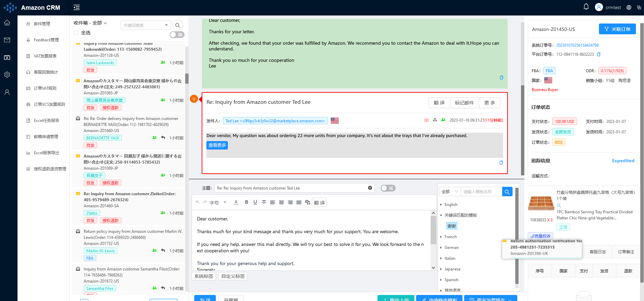
Task: Open the home icon in left rail
Action: 7,23
